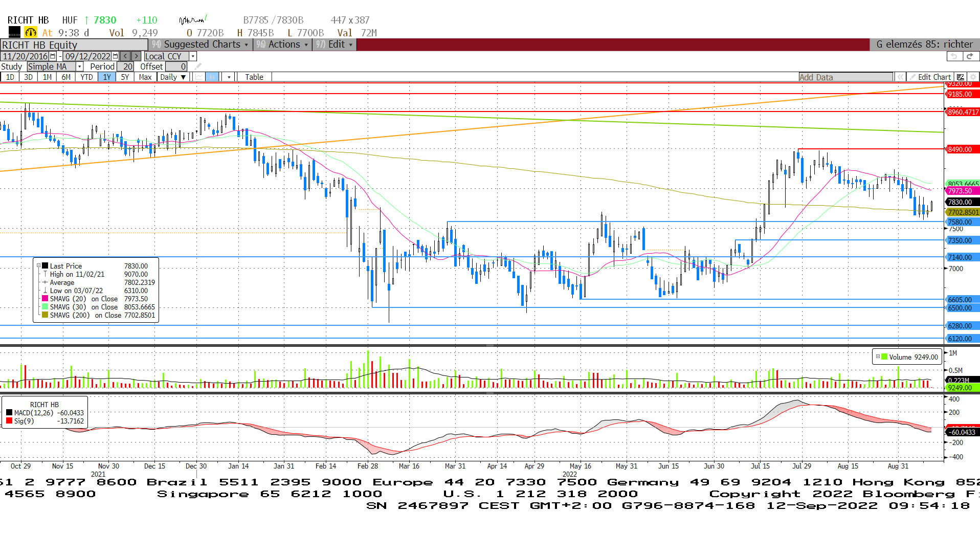
Task: Select the 1M time range
Action: click(48, 77)
